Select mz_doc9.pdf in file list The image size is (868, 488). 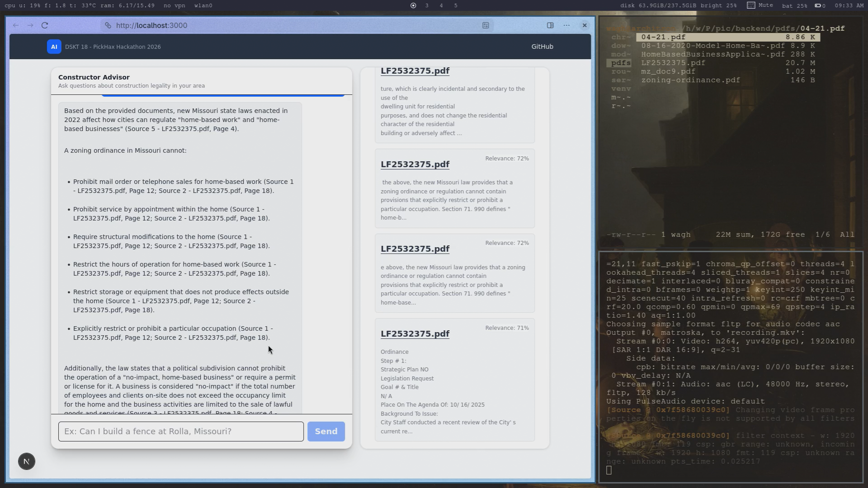tap(668, 71)
